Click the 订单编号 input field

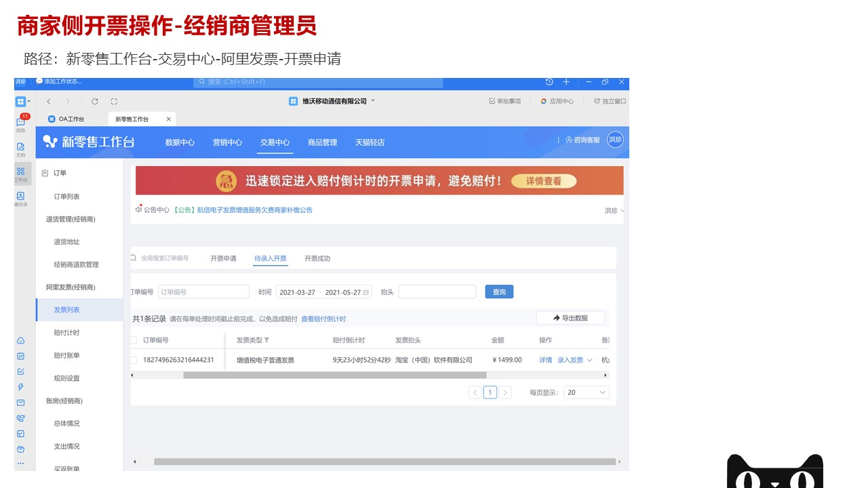point(203,292)
